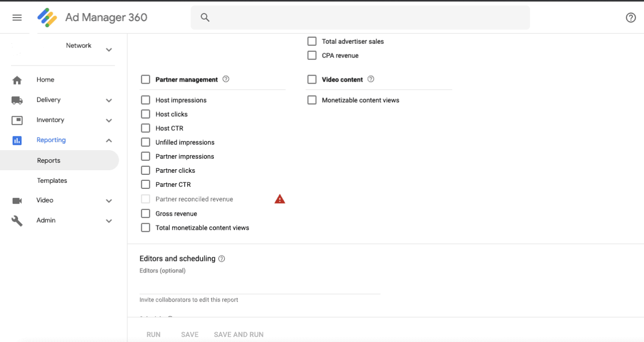
Task: Click the SAVE AND RUN button
Action: tap(238, 334)
